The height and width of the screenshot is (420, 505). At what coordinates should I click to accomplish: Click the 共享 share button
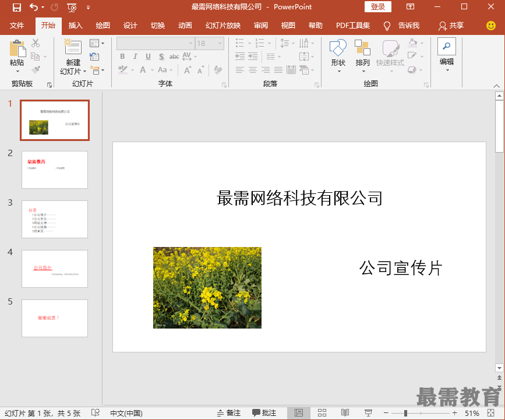[451, 26]
